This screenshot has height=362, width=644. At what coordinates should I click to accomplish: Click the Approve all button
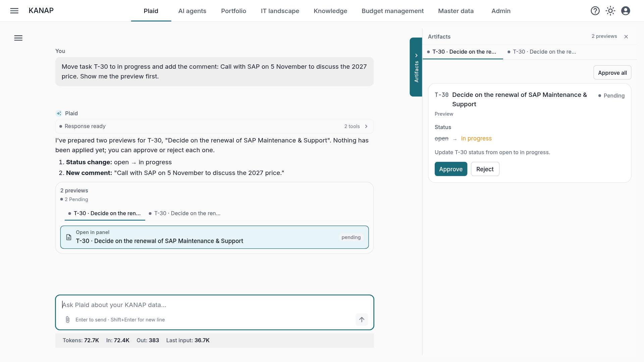pyautogui.click(x=612, y=73)
